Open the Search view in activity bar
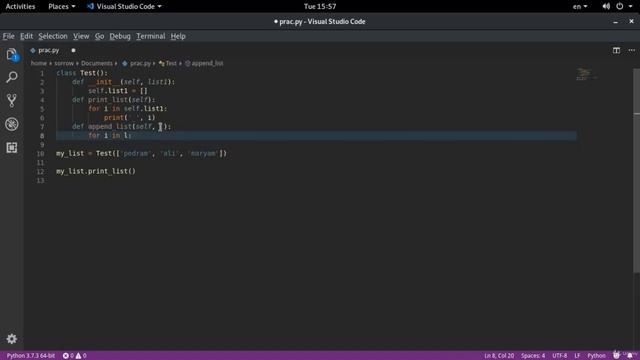Screen dimensions: 640x360 11,77
